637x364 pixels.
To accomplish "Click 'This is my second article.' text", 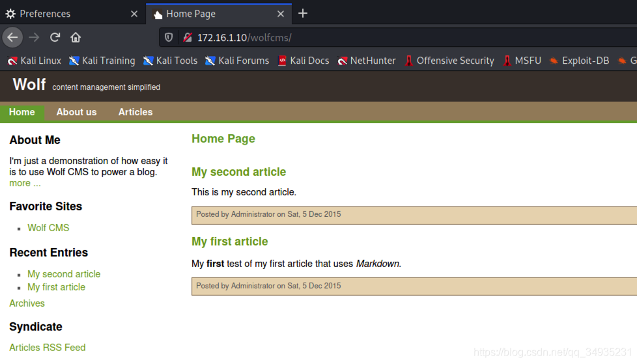I will (244, 192).
